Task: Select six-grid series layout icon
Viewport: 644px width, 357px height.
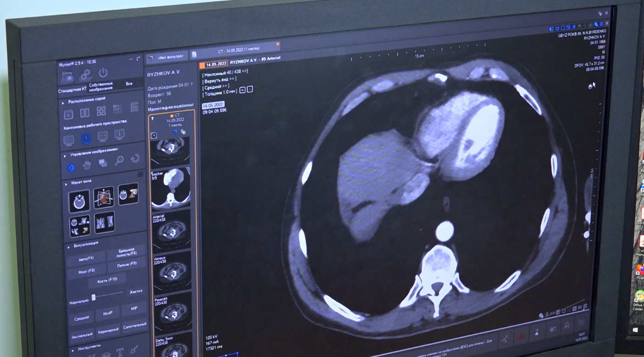Action: 117,109
